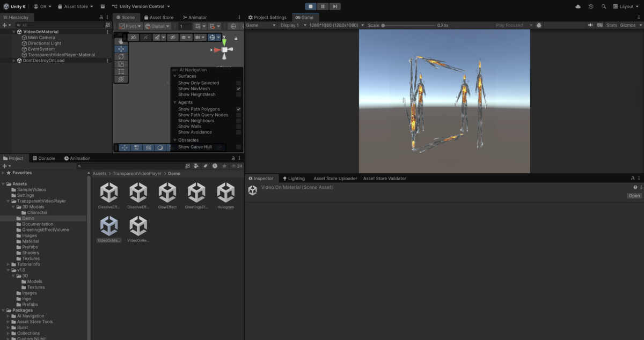Select the Move tool

[x=121, y=48]
